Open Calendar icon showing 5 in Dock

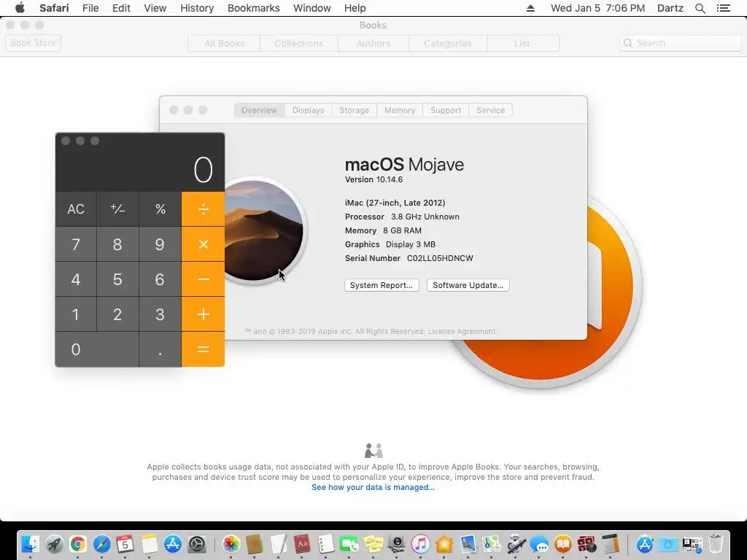pyautogui.click(x=125, y=544)
